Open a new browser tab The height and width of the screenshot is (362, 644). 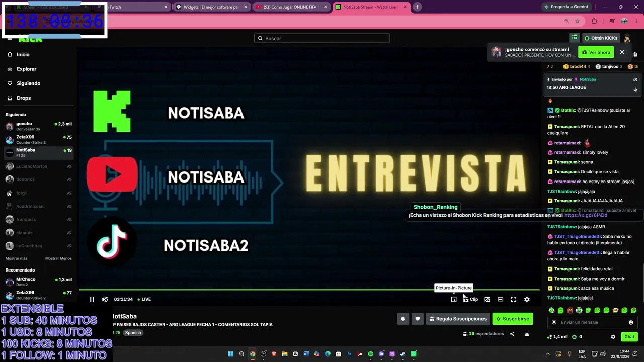[x=417, y=7]
